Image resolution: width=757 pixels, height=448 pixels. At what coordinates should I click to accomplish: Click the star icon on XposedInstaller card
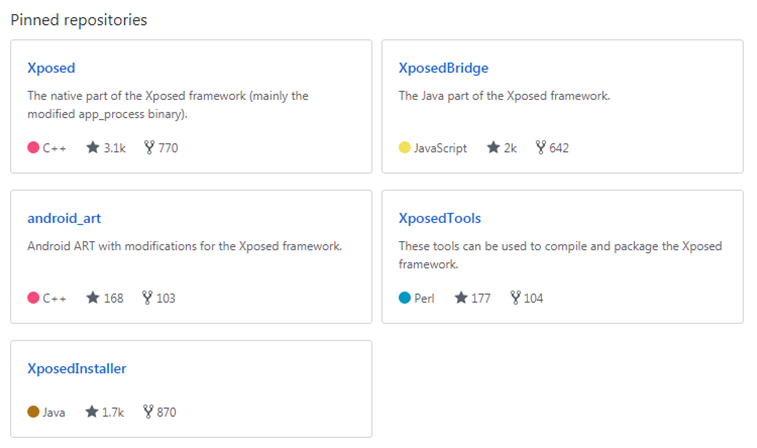[93, 411]
